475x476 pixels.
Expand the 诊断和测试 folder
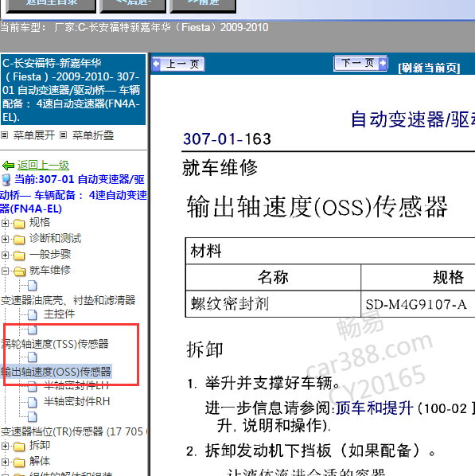click(5, 239)
